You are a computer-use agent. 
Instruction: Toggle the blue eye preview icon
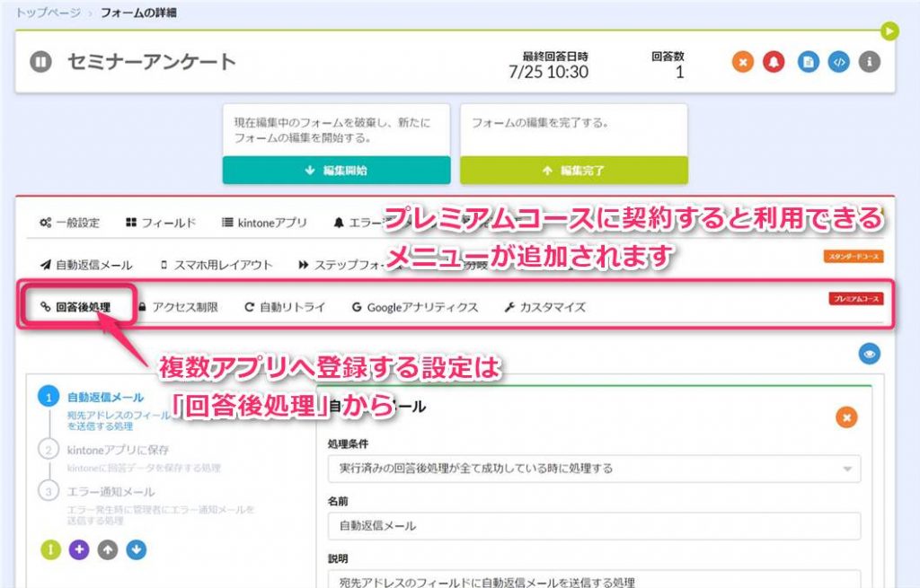click(x=870, y=352)
